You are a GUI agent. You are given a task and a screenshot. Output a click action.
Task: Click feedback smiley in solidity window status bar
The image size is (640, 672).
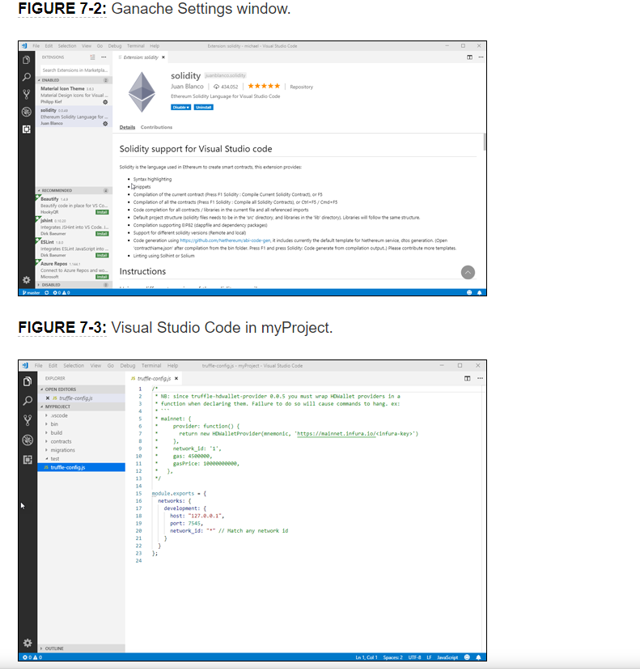click(469, 293)
